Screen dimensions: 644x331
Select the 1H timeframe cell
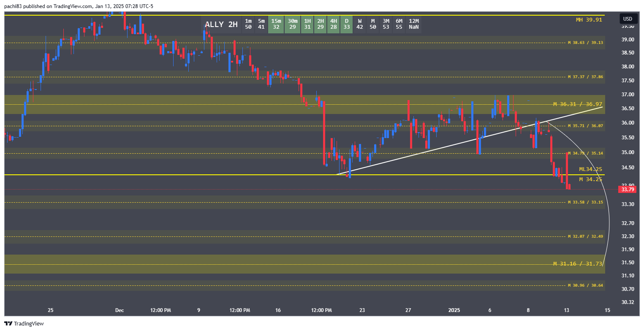[307, 24]
